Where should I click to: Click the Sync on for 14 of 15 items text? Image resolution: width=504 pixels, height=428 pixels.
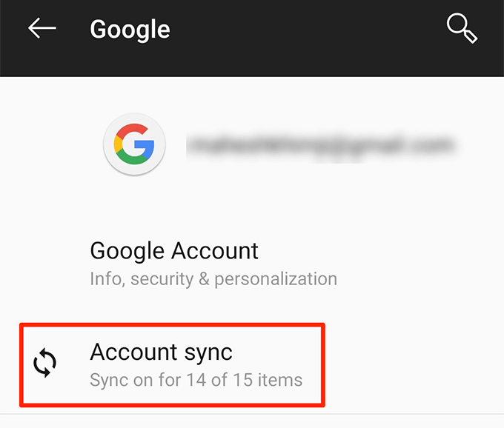coord(196,381)
